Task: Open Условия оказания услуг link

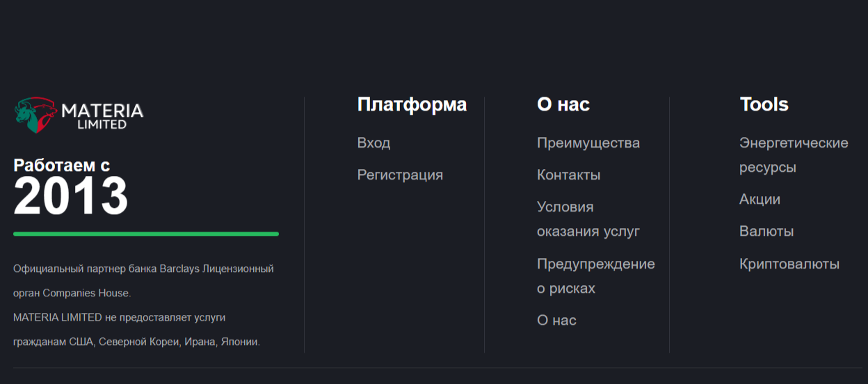Action: (588, 219)
